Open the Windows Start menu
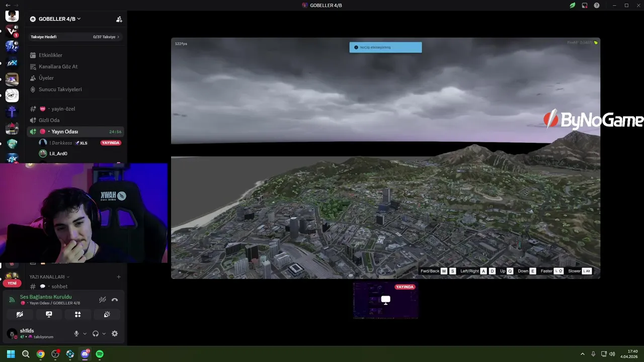The image size is (644, 362). (x=11, y=354)
